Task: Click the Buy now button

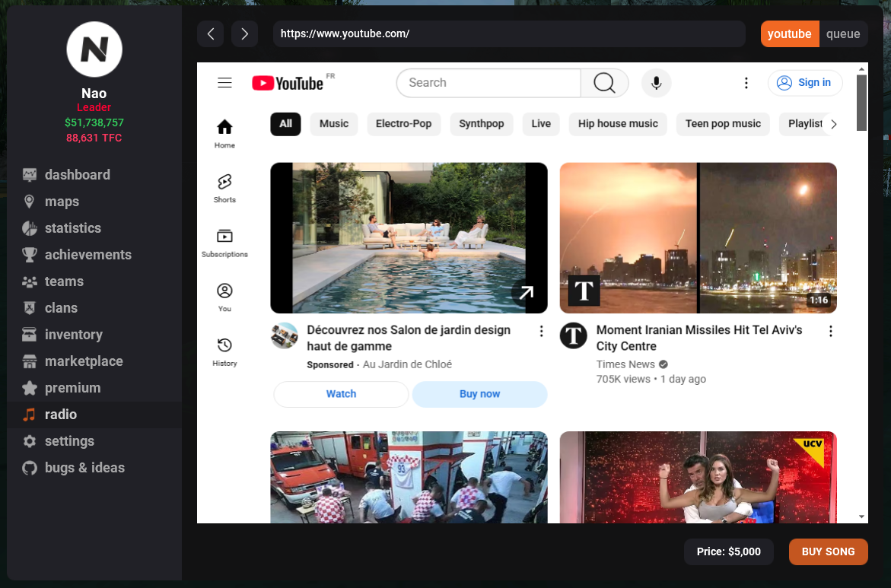Action: coord(479,394)
